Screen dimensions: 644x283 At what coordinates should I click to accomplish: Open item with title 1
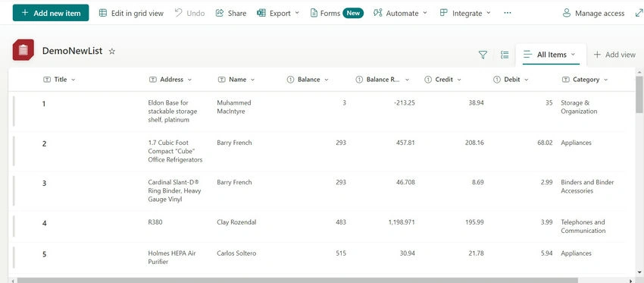(43, 104)
